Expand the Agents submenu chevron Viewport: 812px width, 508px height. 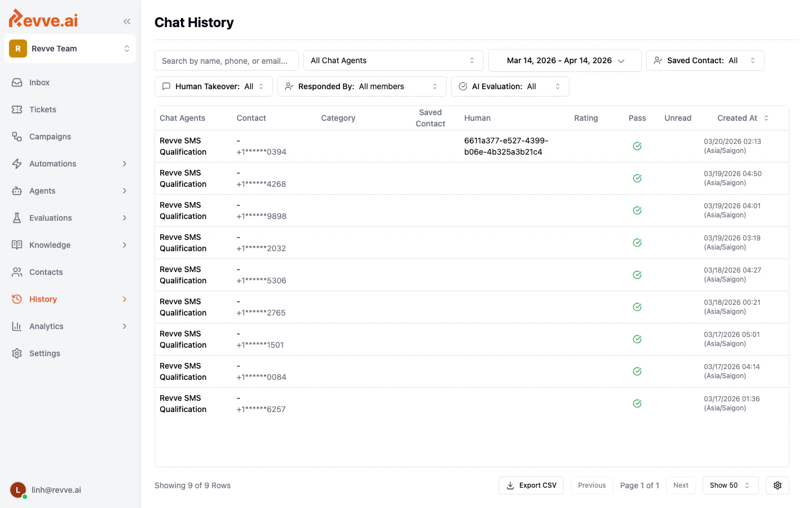tap(125, 191)
